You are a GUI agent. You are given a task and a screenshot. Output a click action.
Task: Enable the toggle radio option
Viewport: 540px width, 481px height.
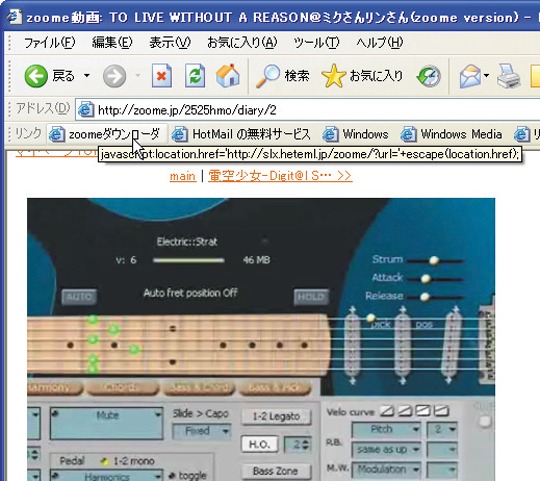pyautogui.click(x=171, y=475)
